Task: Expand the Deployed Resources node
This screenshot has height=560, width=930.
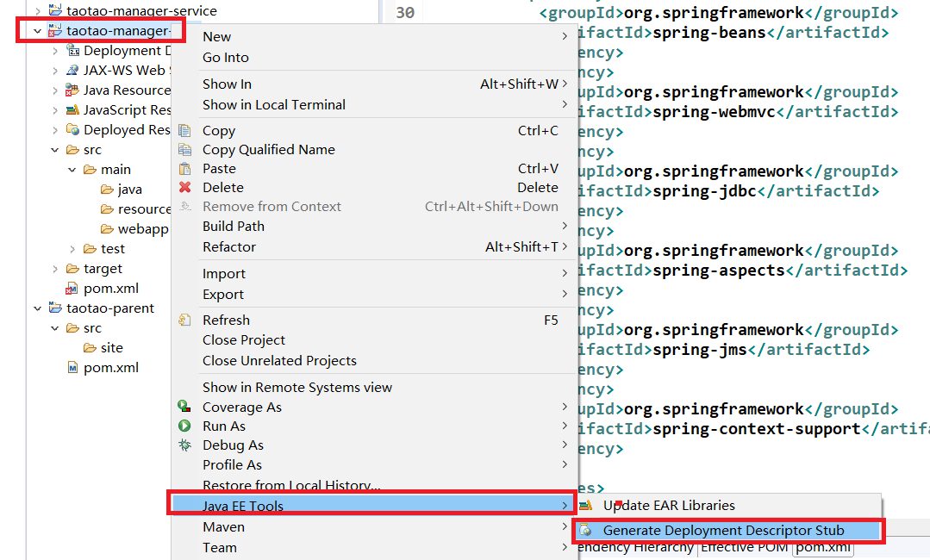Action: [55, 130]
